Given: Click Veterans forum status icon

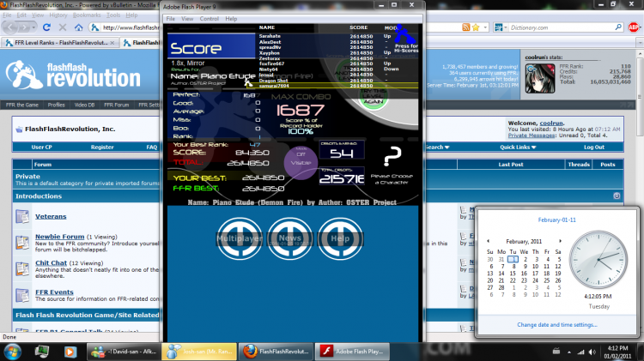Looking at the screenshot, I should (x=22, y=216).
